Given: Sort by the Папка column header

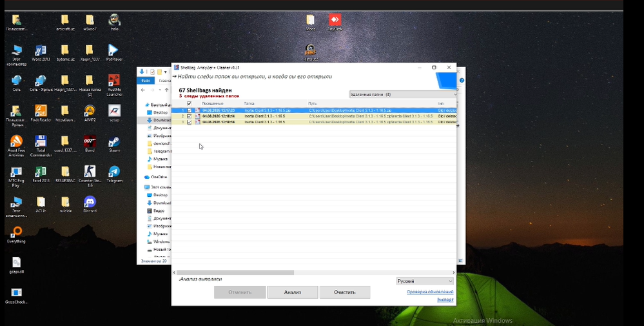Looking at the screenshot, I should point(249,103).
